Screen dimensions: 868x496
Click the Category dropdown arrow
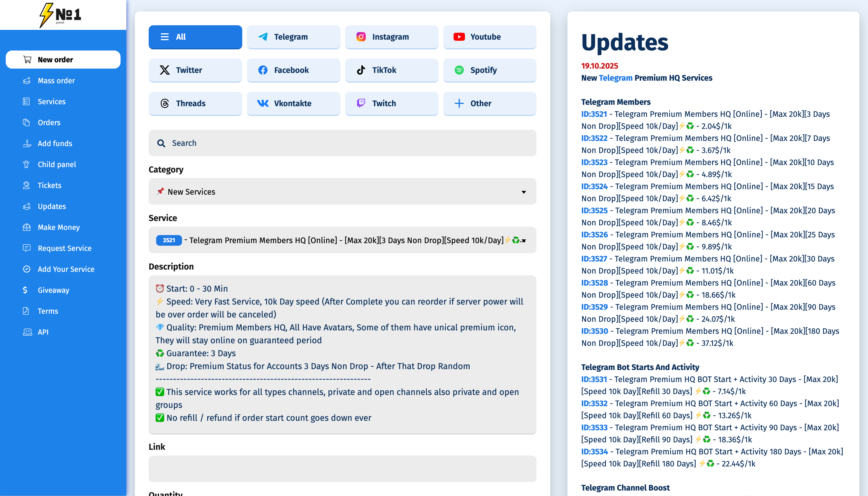click(x=523, y=192)
